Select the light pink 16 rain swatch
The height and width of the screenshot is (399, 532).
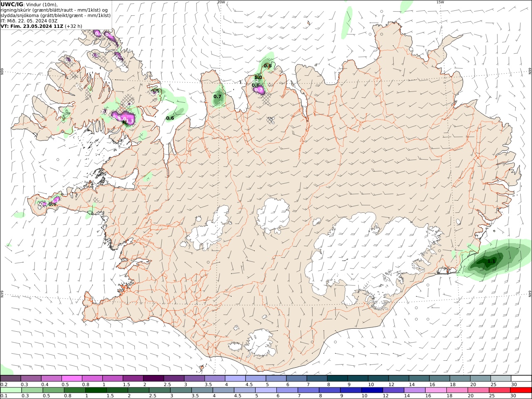click(435, 390)
